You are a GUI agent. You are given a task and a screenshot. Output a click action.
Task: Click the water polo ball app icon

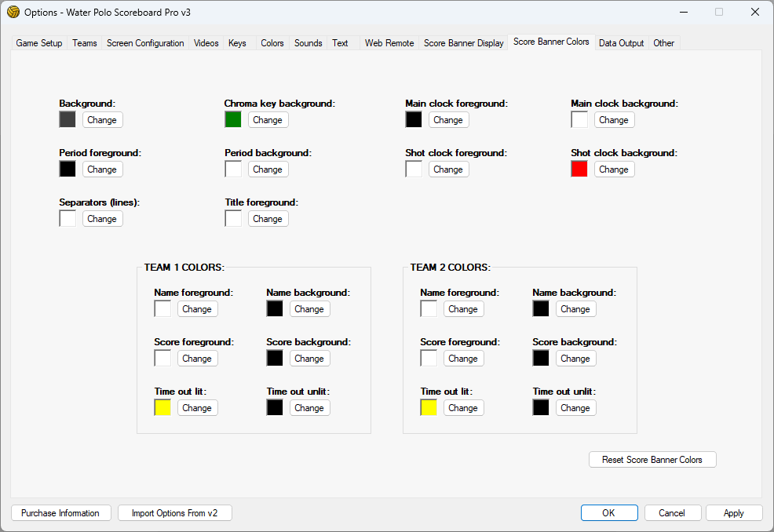[13, 12]
